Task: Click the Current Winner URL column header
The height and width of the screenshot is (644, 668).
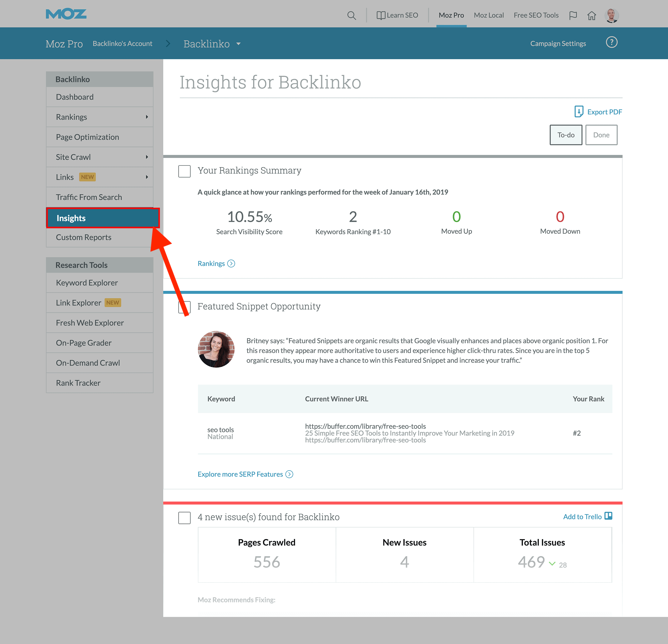Action: (336, 399)
